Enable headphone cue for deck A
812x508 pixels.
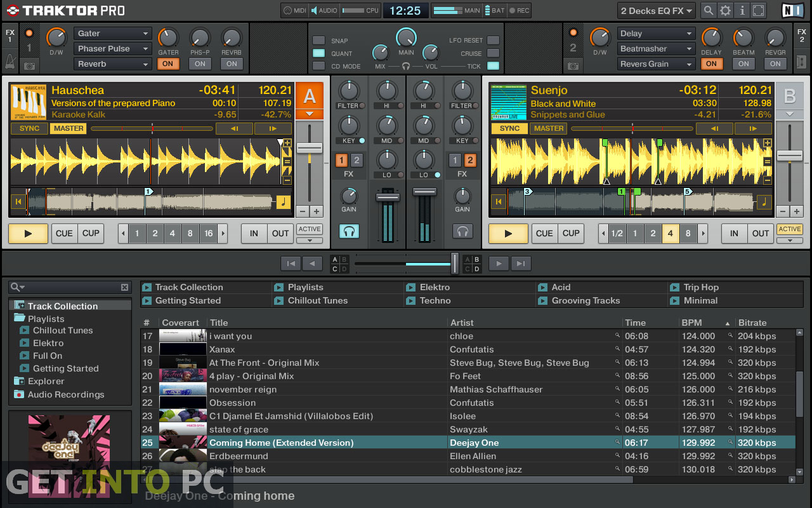pos(349,231)
